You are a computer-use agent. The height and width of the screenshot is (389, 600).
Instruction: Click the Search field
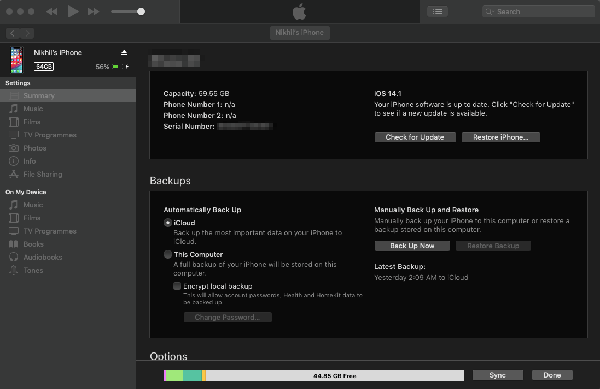point(538,11)
